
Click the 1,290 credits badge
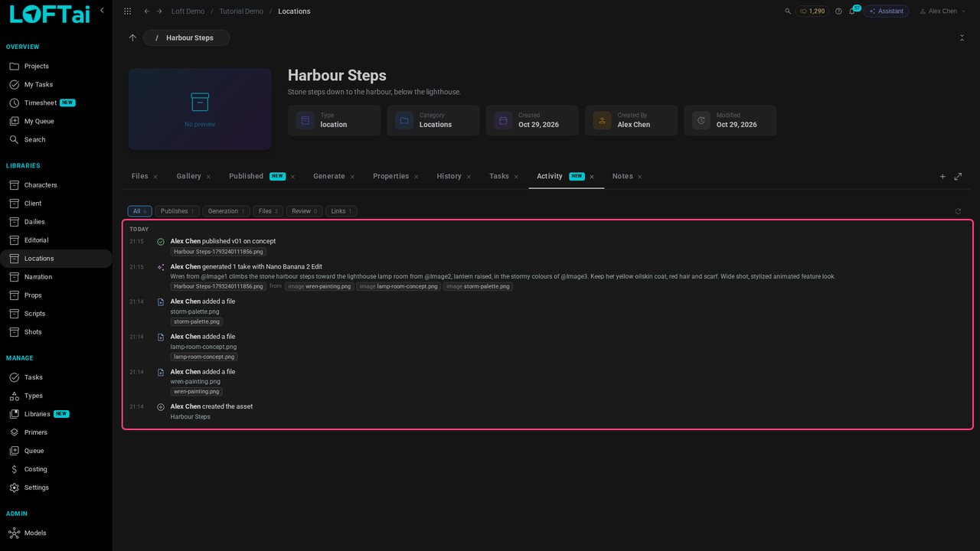tap(812, 11)
